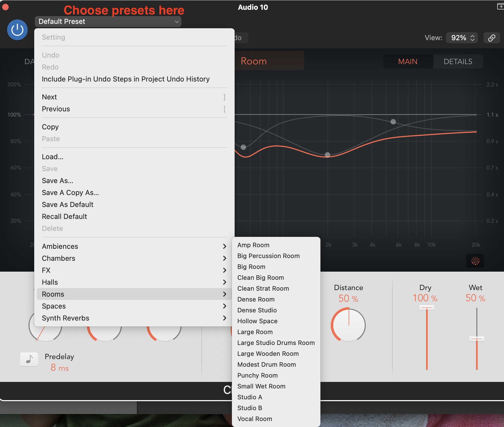The image size is (504, 427).
Task: Click the Distance knob
Action: [x=348, y=325]
